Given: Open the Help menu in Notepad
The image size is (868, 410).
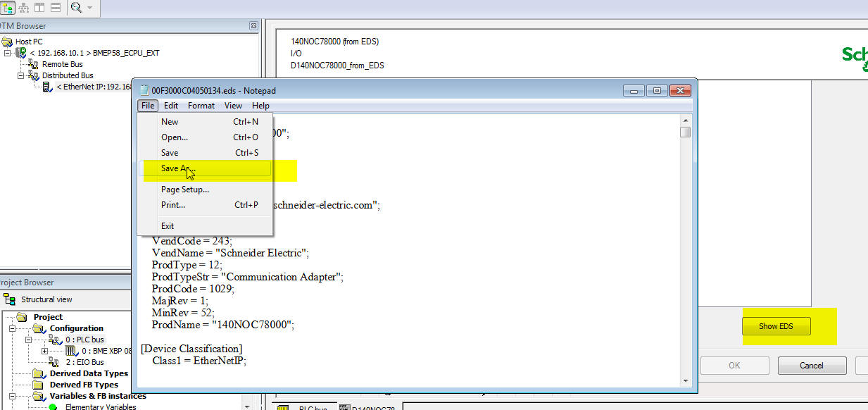Looking at the screenshot, I should (x=260, y=106).
